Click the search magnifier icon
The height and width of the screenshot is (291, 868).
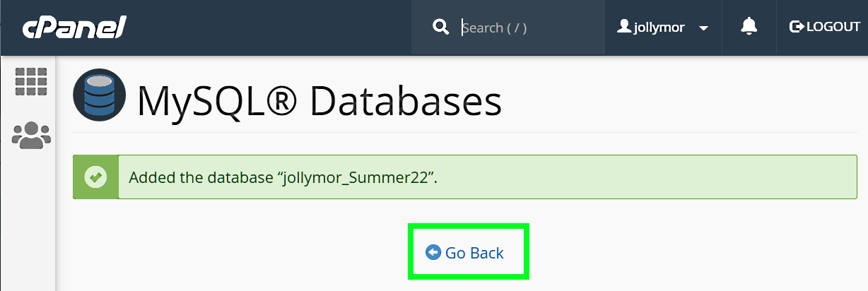pyautogui.click(x=441, y=28)
